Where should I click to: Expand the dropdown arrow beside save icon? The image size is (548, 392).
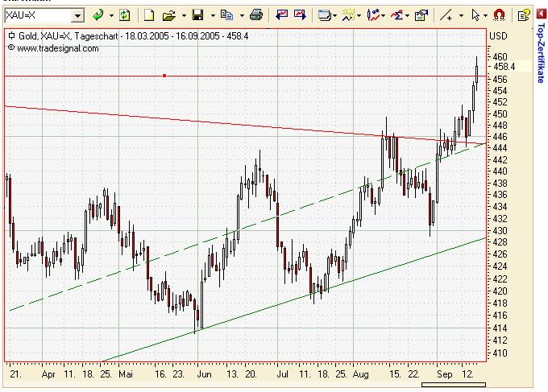(213, 16)
